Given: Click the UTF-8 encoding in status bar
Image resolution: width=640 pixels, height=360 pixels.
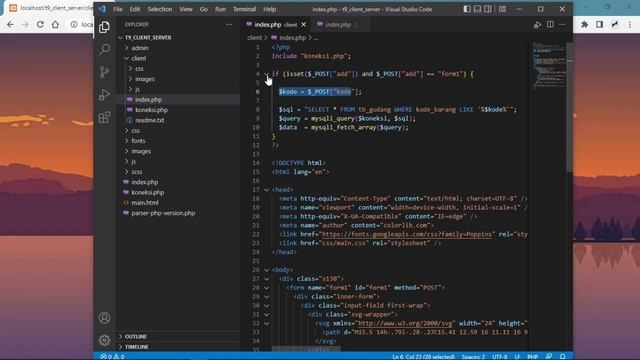Looking at the screenshot, I should pos(500,356).
